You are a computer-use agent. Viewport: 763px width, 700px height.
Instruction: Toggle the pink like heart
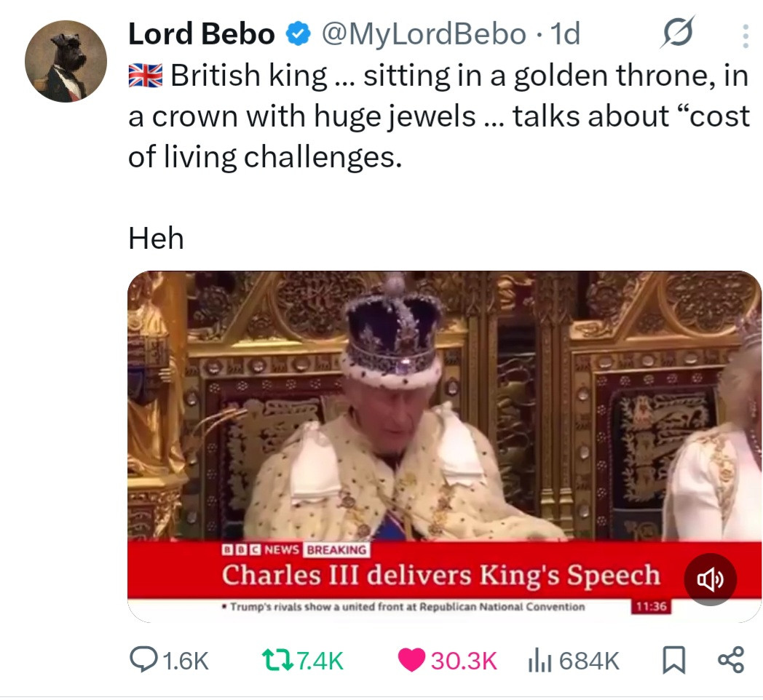[x=413, y=660]
